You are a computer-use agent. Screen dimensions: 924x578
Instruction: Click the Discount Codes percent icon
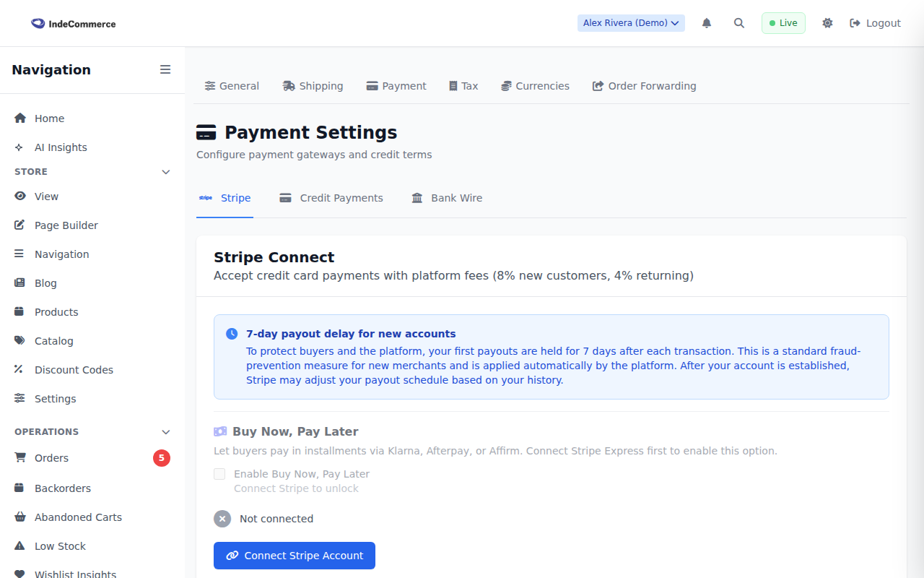point(19,369)
